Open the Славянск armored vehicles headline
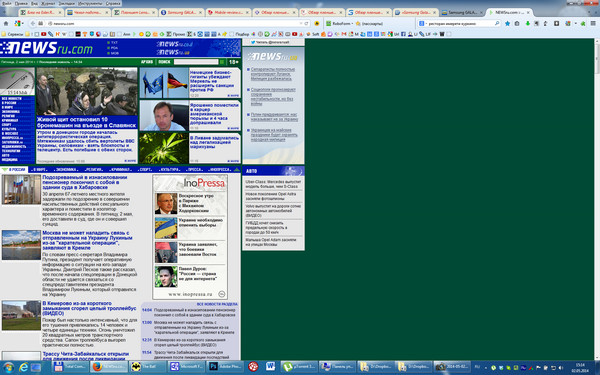Image resolution: width=600 pixels, height=375 pixels. [86, 122]
